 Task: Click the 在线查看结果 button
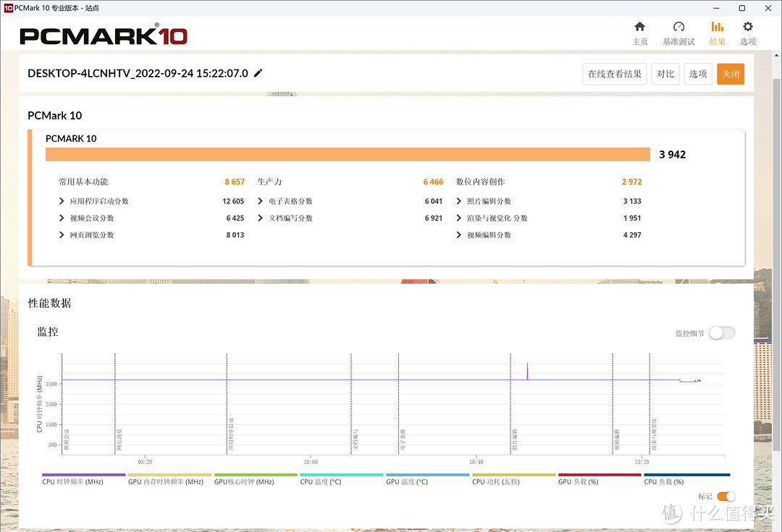(615, 74)
